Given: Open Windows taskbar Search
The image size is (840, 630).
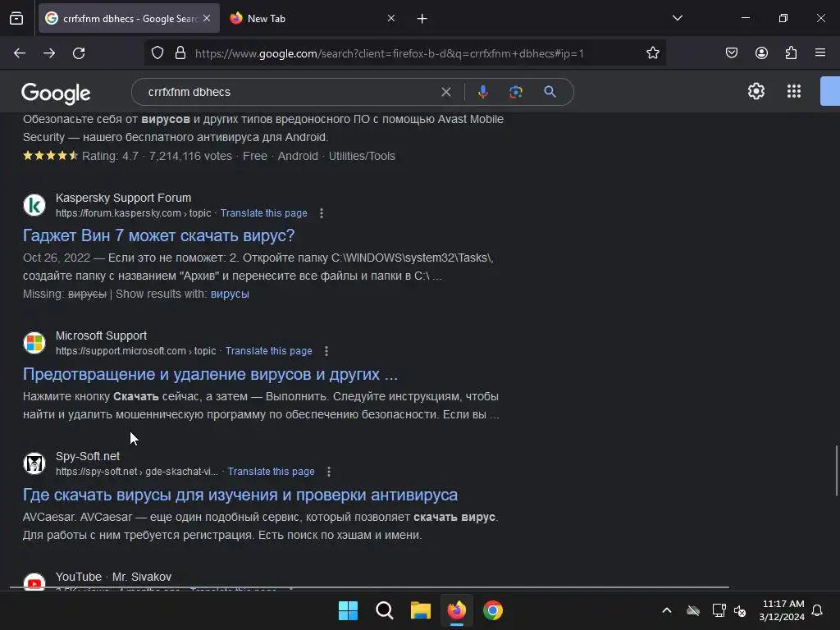Looking at the screenshot, I should (x=384, y=610).
